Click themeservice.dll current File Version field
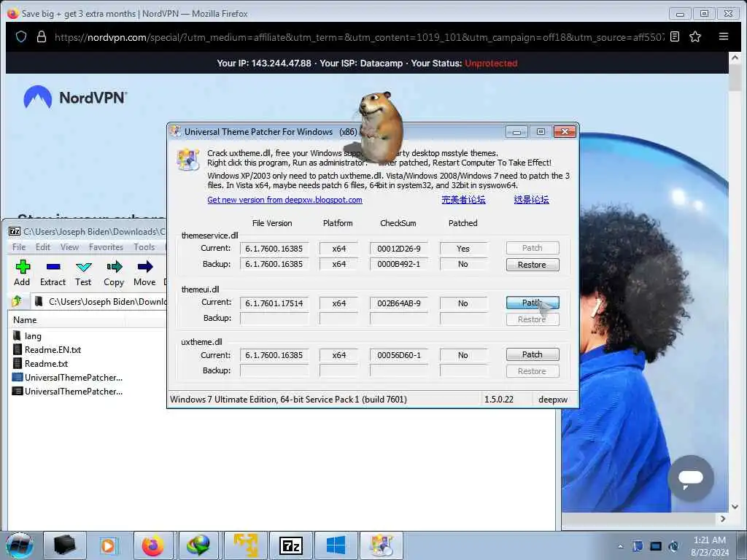Screen dimensions: 747x560 point(274,249)
